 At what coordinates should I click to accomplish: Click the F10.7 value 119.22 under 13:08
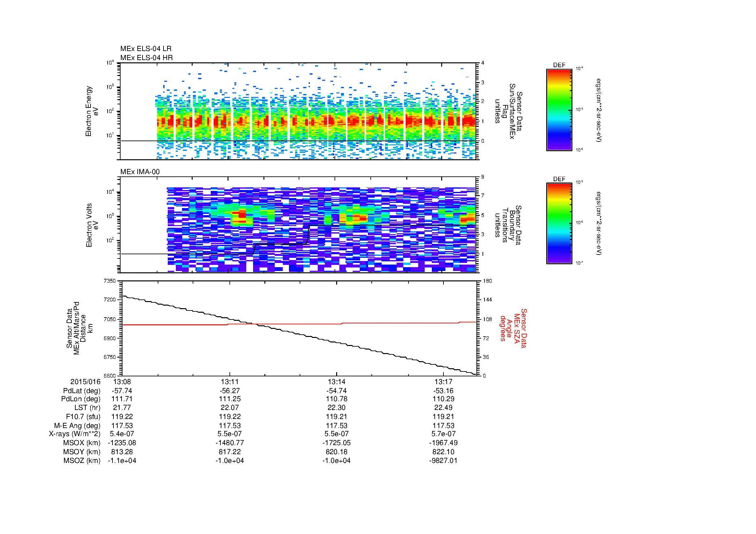pyautogui.click(x=122, y=417)
